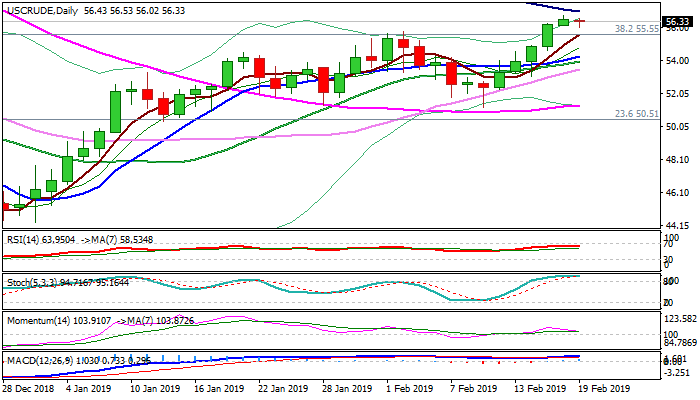
Task: Click the Momentum scale value 123.582
Action: tap(681, 319)
